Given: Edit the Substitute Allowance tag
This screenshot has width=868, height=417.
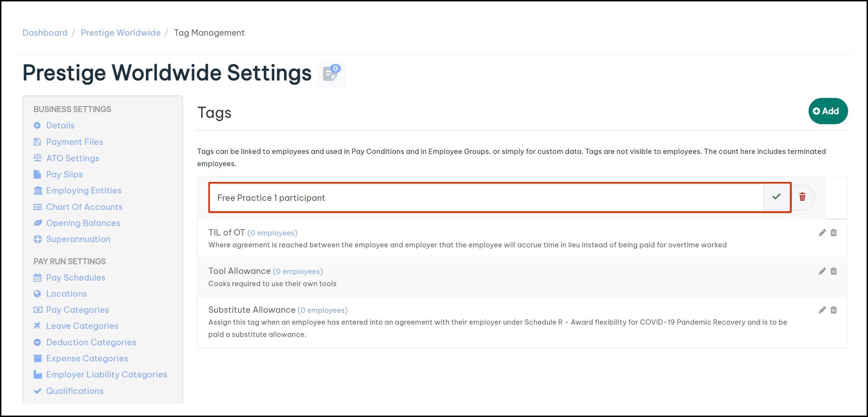Looking at the screenshot, I should point(822,310).
